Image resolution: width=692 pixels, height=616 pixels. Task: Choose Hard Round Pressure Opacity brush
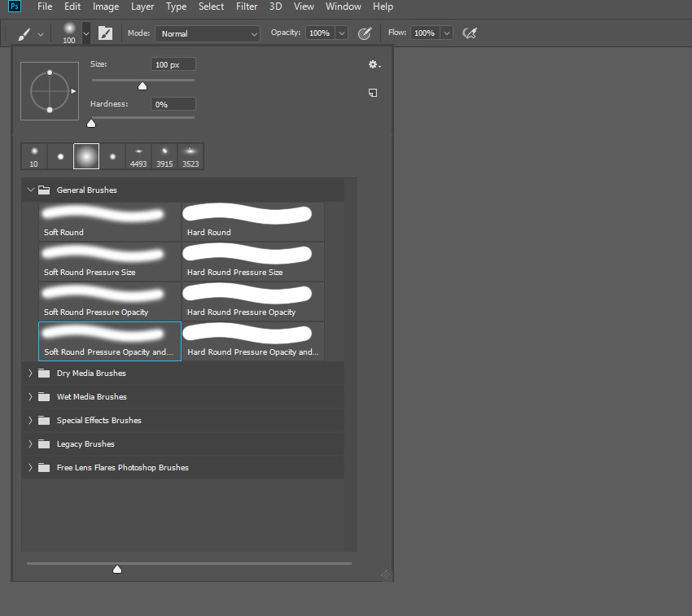click(253, 301)
